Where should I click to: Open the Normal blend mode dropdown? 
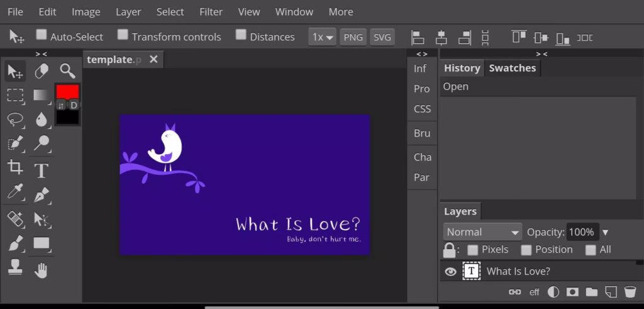click(x=482, y=232)
